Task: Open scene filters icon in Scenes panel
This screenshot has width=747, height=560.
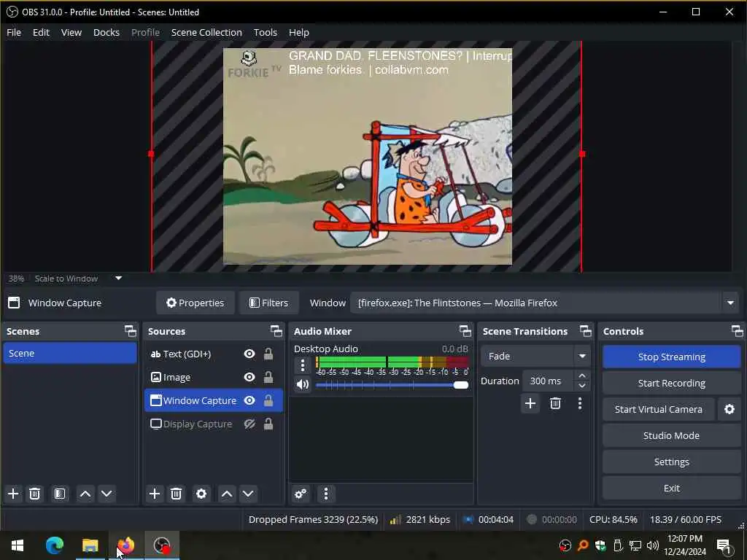Action: click(x=60, y=494)
